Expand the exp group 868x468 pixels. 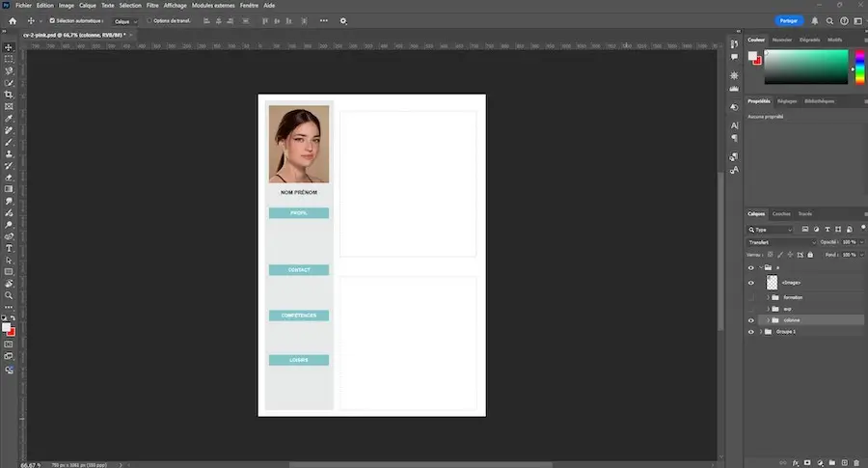tap(768, 309)
